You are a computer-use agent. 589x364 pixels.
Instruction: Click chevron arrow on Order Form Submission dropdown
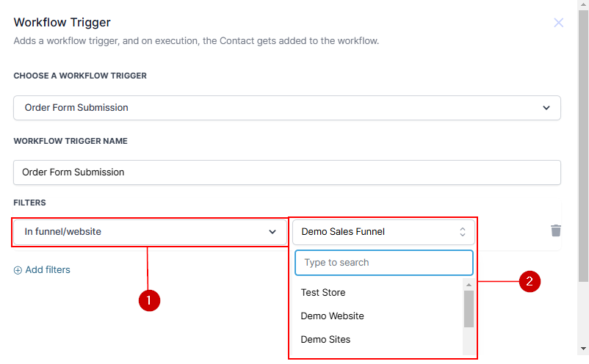click(546, 108)
